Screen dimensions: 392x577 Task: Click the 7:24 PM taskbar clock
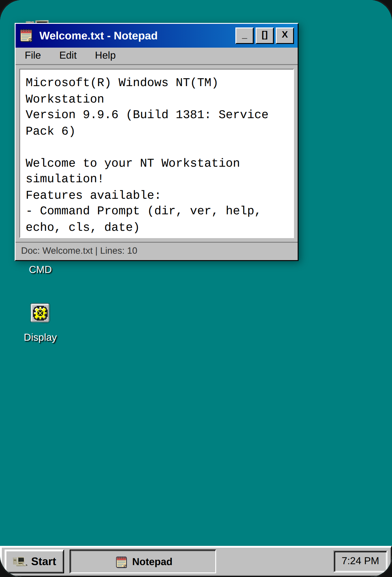(360, 561)
